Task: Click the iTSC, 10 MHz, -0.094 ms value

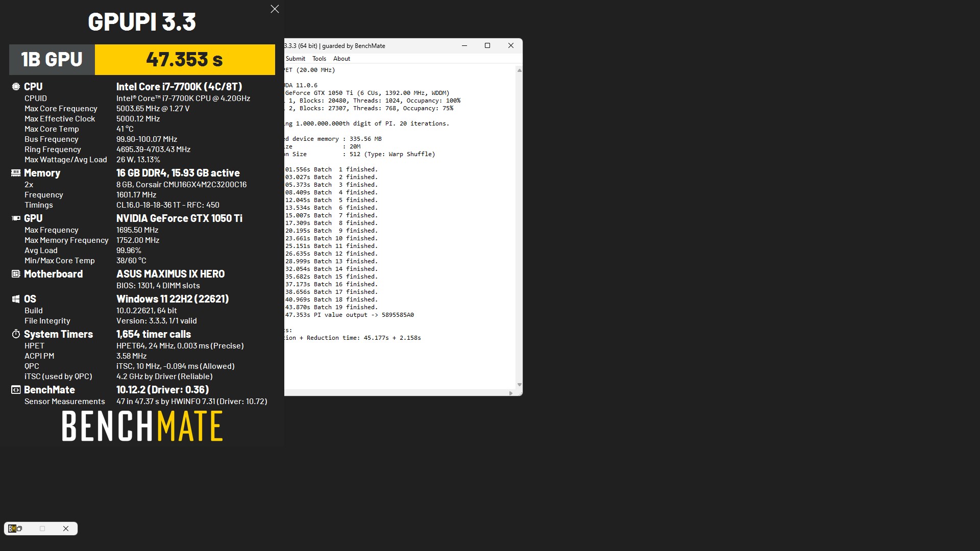Action: [x=176, y=366]
